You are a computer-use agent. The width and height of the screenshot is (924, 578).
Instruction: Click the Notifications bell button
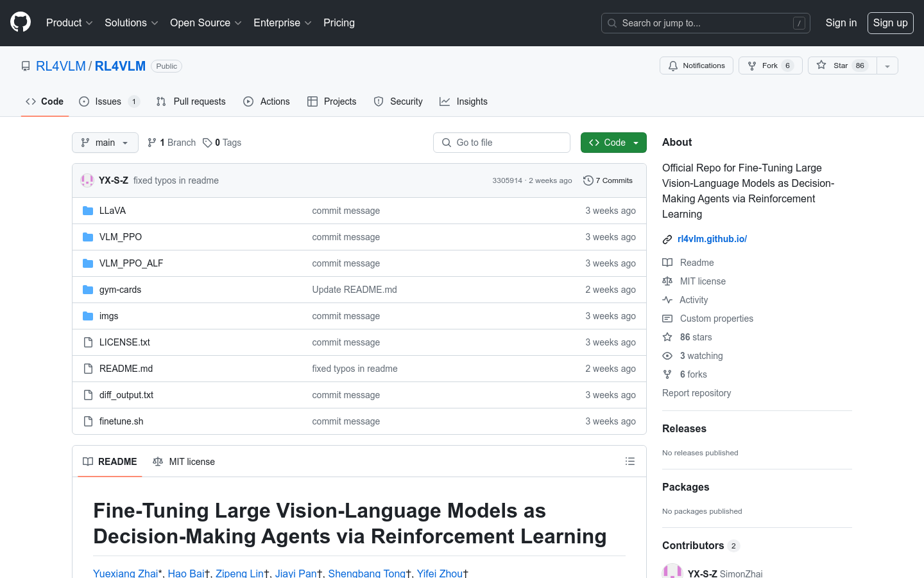coord(696,66)
